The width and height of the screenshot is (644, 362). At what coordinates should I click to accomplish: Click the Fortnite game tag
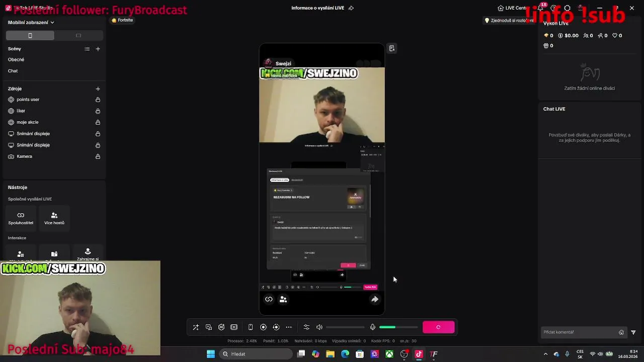click(122, 20)
